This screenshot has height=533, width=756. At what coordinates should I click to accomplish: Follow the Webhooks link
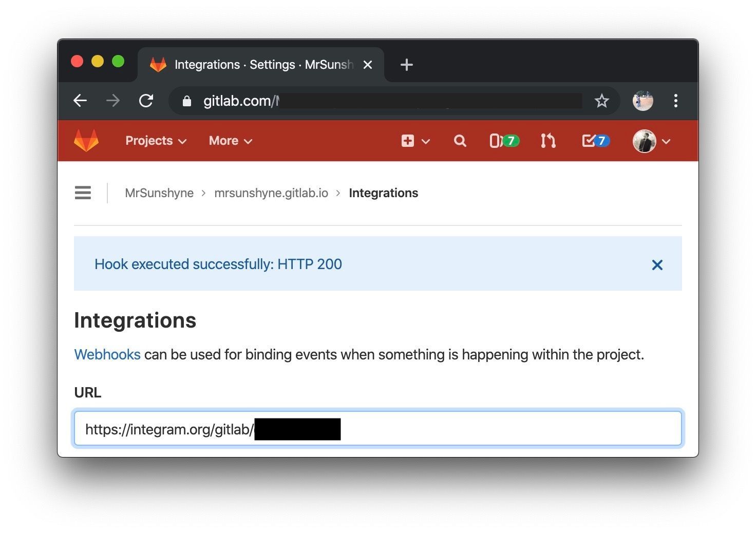[107, 354]
